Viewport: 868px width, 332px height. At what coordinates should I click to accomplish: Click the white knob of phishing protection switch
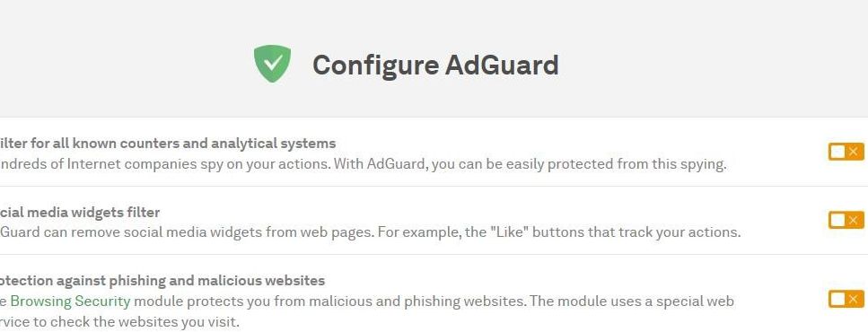tap(838, 300)
